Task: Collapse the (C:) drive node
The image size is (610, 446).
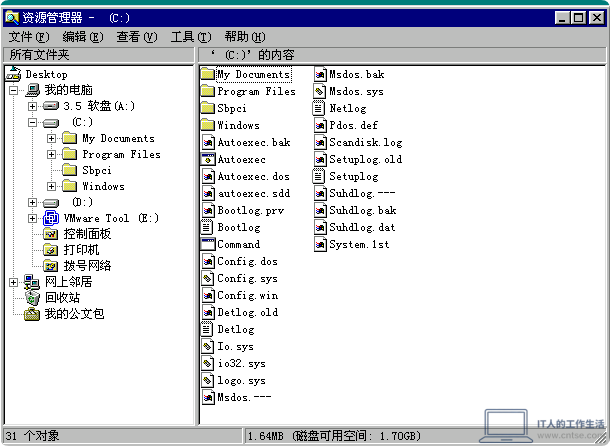Action: coord(32,123)
